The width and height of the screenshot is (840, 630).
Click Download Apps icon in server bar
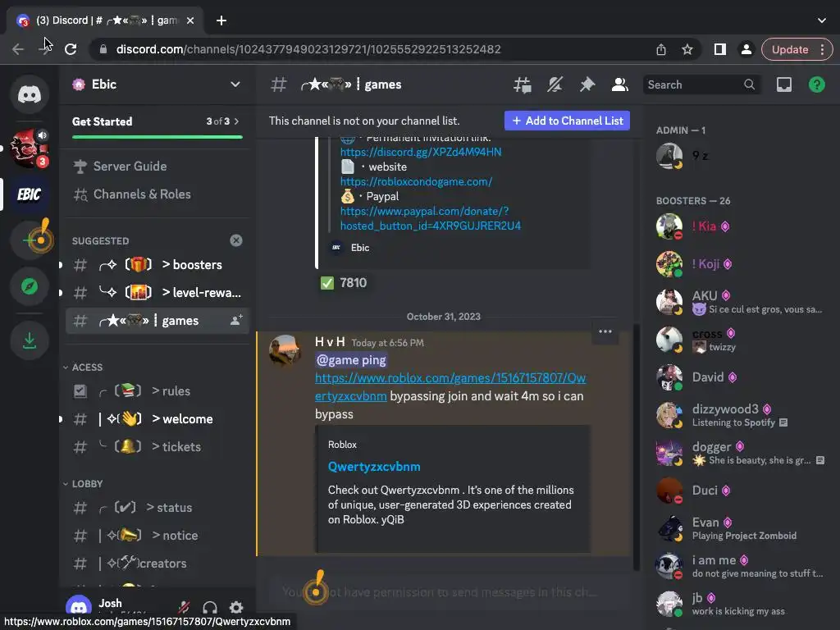[x=30, y=340]
